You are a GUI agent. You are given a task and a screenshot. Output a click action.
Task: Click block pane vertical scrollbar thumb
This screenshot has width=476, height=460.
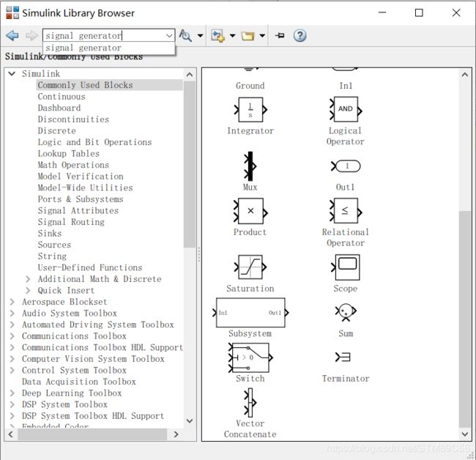(465, 319)
